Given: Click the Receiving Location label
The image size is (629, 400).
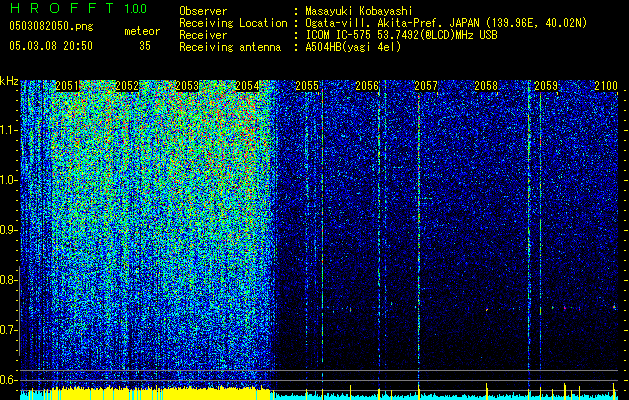Looking at the screenshot, I should (x=233, y=23).
